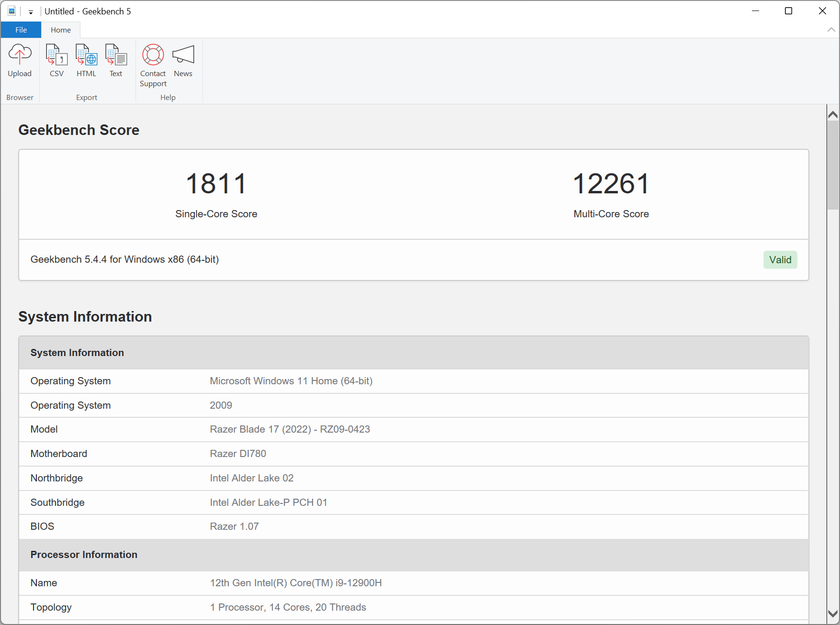Open the File menu

pyautogui.click(x=21, y=30)
